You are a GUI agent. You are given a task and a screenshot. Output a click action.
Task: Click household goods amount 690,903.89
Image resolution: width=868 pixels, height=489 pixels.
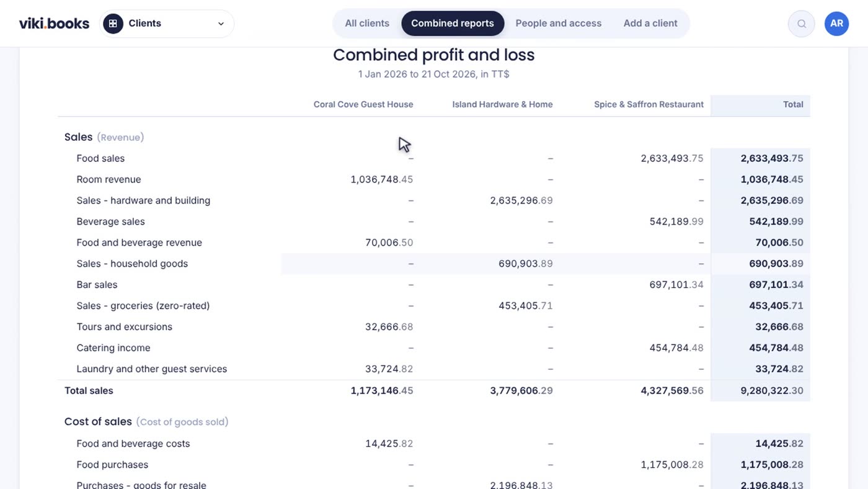[x=526, y=264]
